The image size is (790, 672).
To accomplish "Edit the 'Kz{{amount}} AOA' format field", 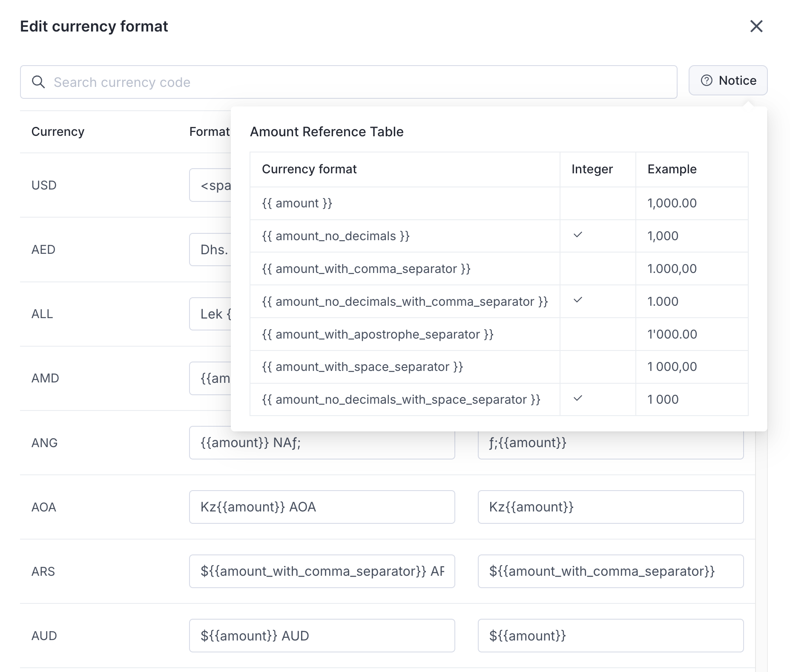I will click(322, 507).
